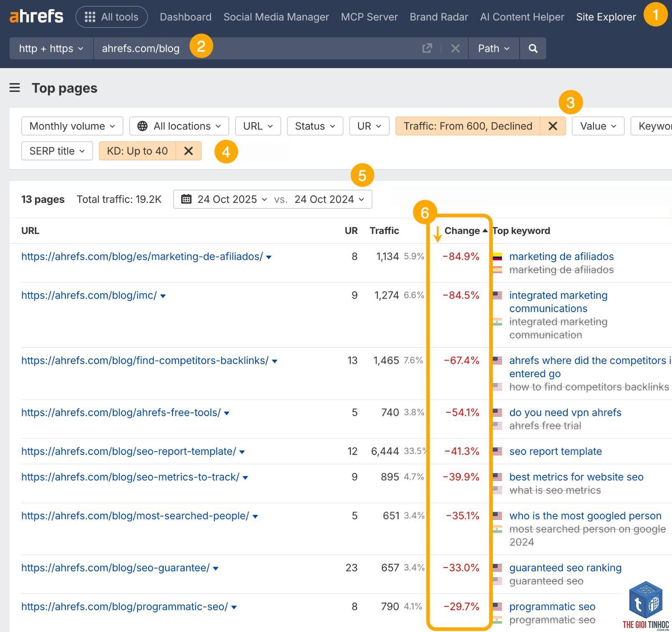
Task: Click the Ahrefs logo
Action: tap(36, 17)
